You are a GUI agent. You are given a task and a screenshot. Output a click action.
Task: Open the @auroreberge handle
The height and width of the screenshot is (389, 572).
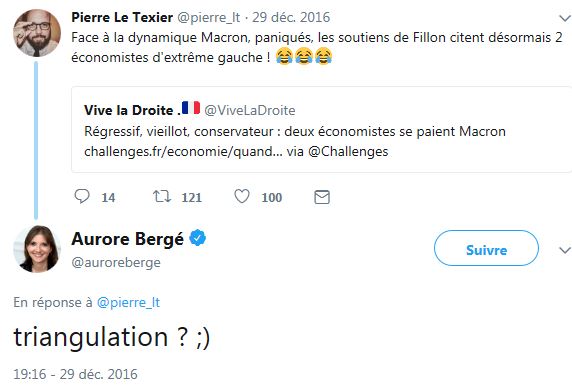[116, 262]
